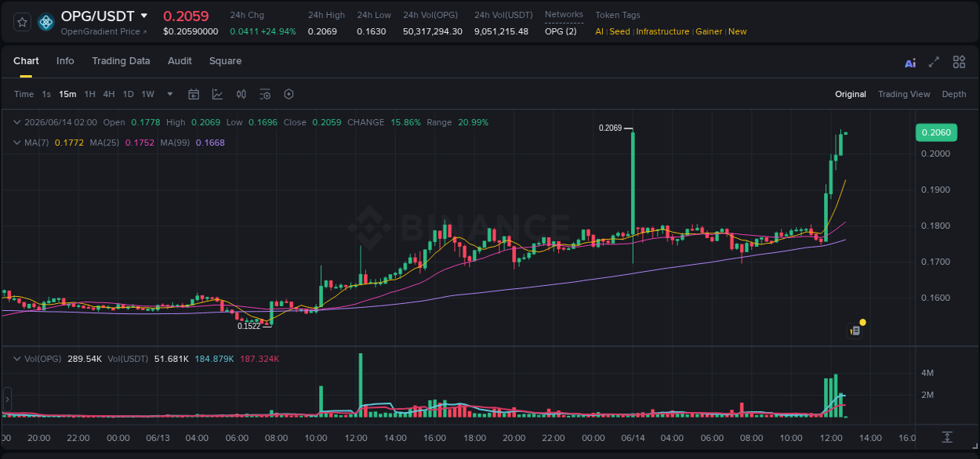This screenshot has height=459, width=980.
Task: Switch to the Chart tab
Action: pos(26,61)
